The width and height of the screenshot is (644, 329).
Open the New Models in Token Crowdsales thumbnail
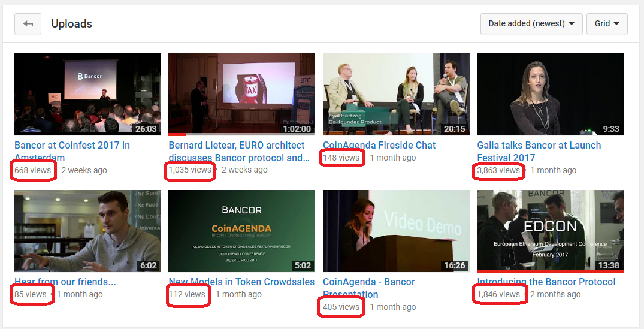coord(242,231)
